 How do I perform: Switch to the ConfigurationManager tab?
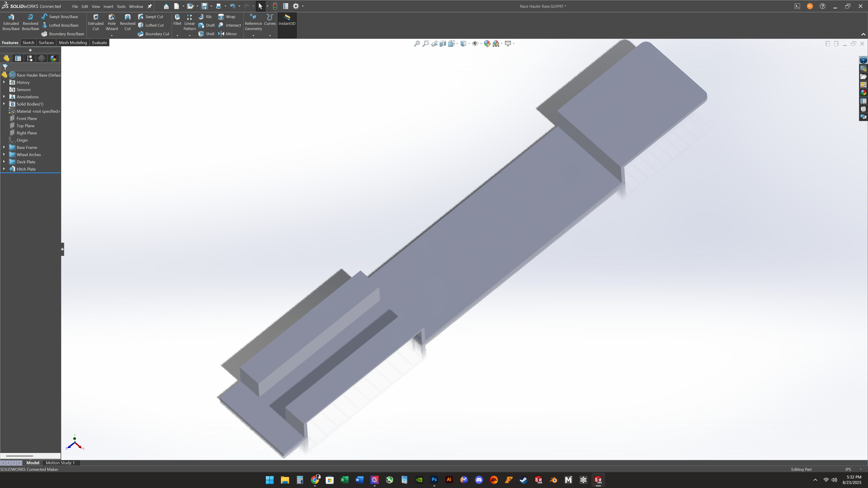[x=30, y=58]
